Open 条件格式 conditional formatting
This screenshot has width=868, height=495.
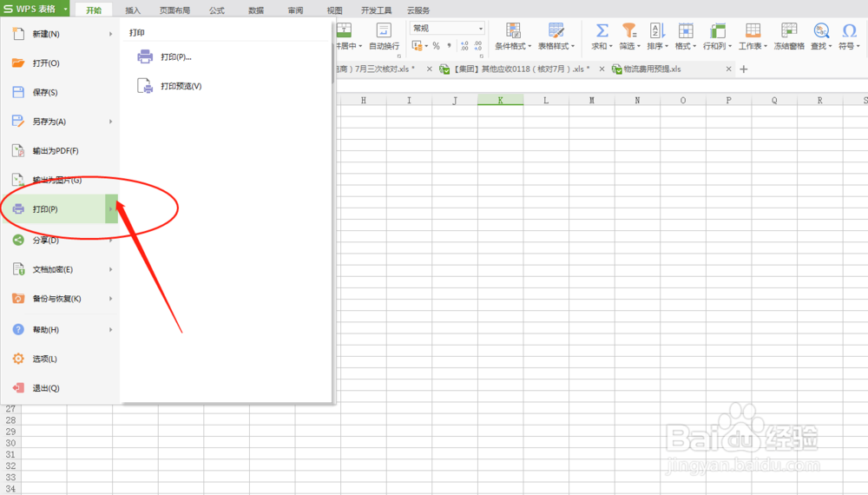point(513,36)
